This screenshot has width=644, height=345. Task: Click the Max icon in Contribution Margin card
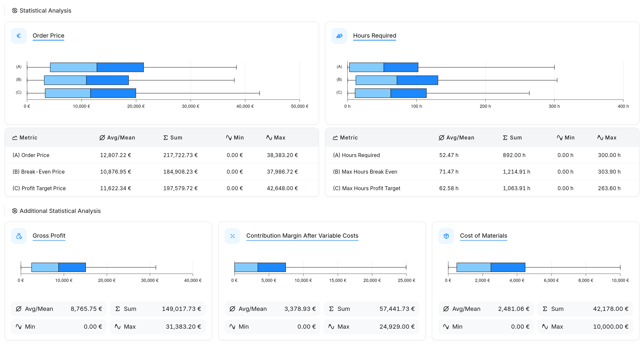pyautogui.click(x=331, y=326)
